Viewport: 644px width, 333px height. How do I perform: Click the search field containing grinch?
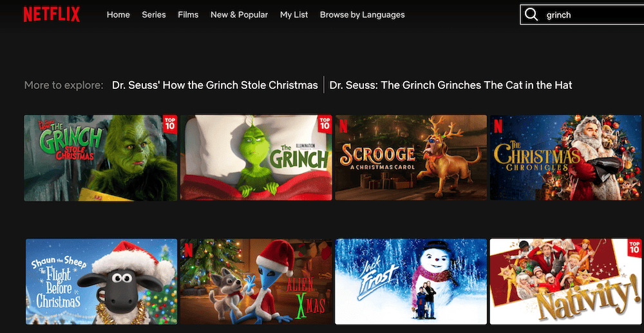(x=582, y=15)
